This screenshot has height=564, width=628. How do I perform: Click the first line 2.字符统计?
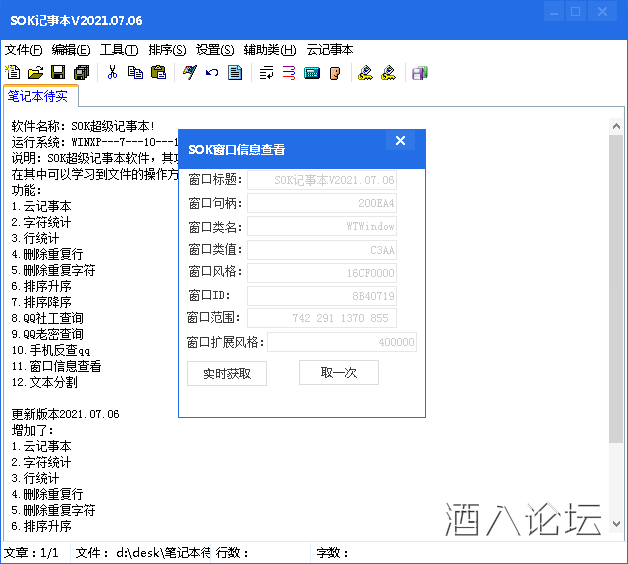coord(41,222)
